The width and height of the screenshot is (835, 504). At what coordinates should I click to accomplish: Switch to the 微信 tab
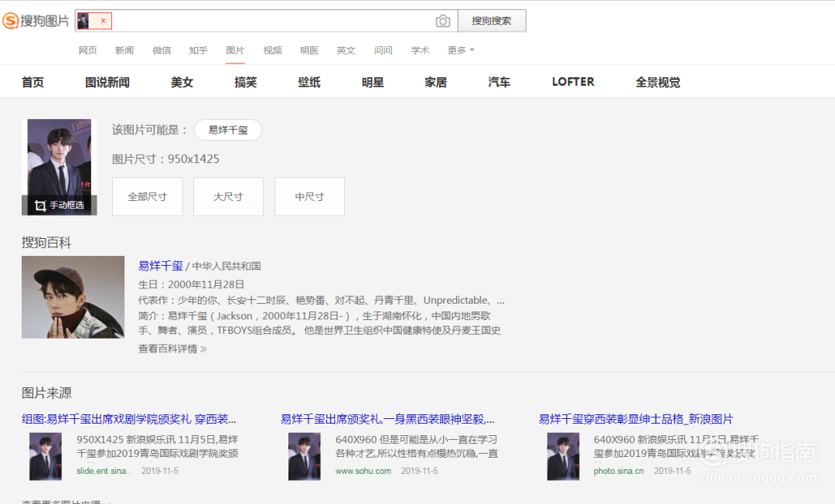[162, 50]
